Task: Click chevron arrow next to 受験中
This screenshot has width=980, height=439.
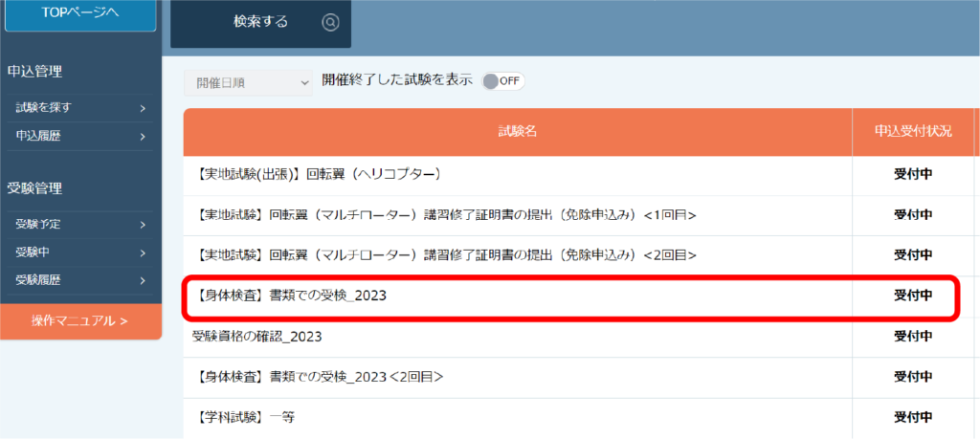Action: [x=142, y=252]
